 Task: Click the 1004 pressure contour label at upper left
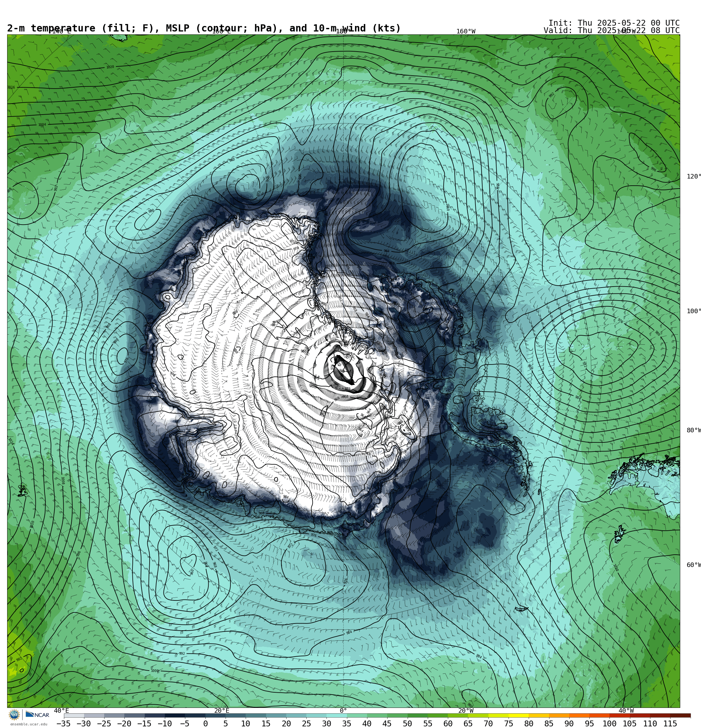point(42,125)
